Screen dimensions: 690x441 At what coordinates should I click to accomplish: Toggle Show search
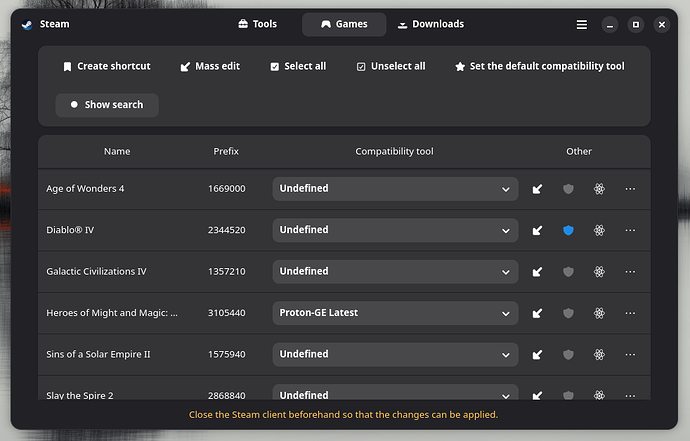(107, 105)
